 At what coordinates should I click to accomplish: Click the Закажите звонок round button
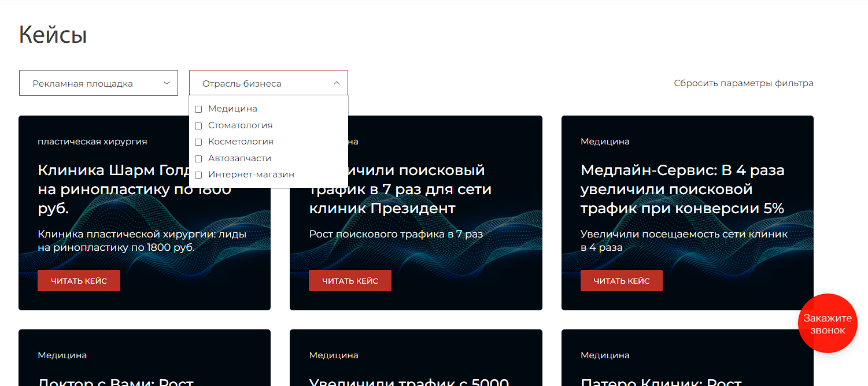(828, 324)
